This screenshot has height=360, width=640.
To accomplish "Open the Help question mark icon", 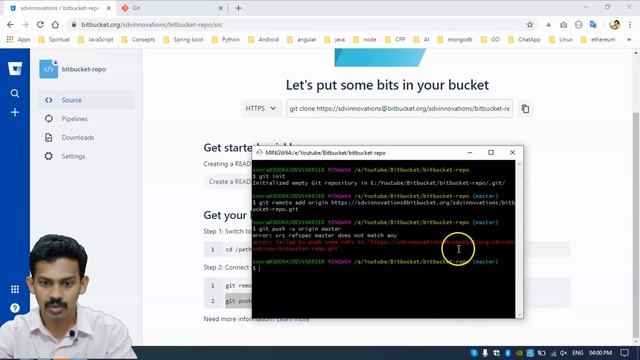I will (15, 308).
